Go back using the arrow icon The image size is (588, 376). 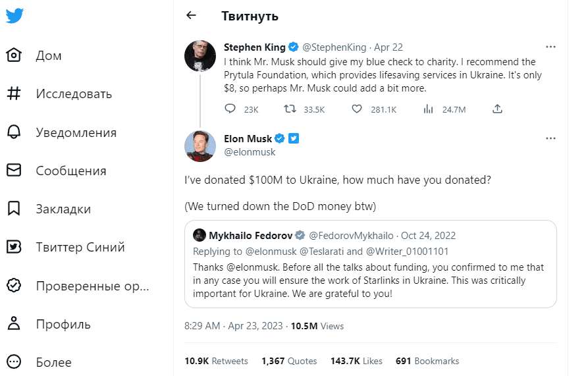(192, 15)
